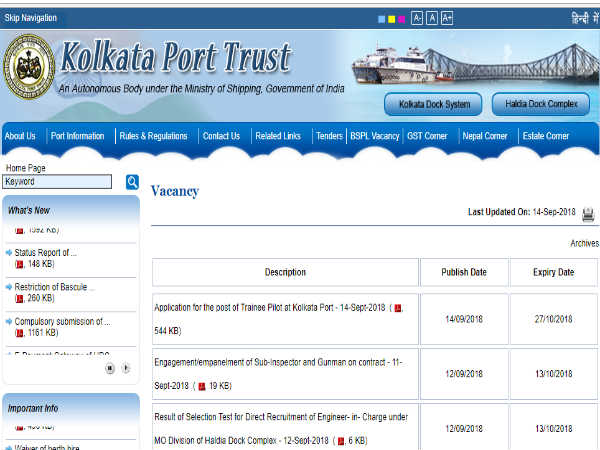This screenshot has height=450, width=600.
Task: Open the PDF icon for Sub-Inspector engagement notice
Action: tap(202, 386)
